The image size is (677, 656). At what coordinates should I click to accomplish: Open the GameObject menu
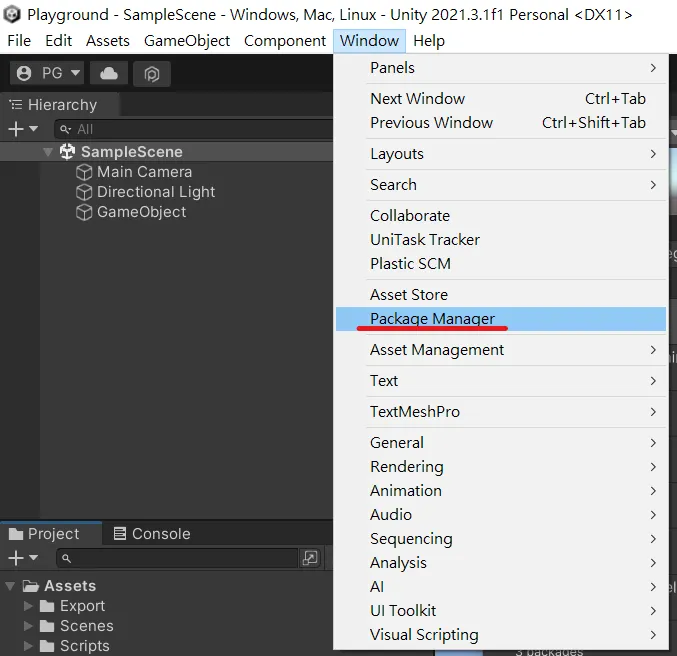tap(187, 41)
